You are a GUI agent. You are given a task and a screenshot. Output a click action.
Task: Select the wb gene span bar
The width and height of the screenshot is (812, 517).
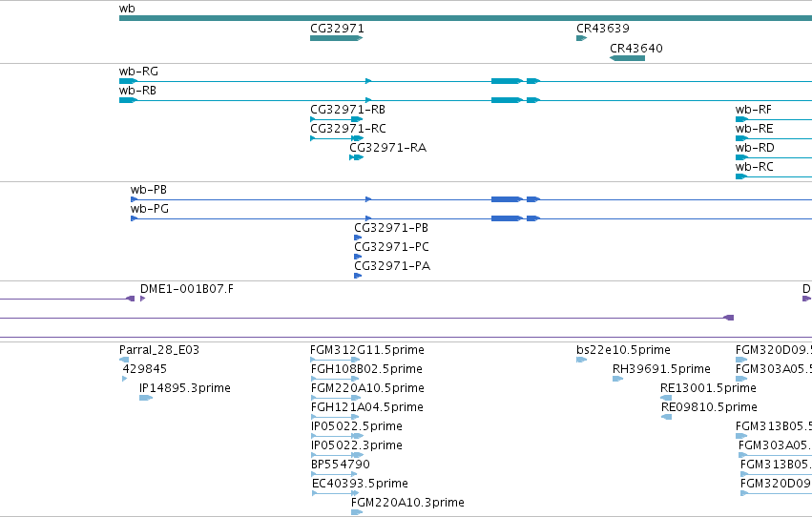coord(466,18)
